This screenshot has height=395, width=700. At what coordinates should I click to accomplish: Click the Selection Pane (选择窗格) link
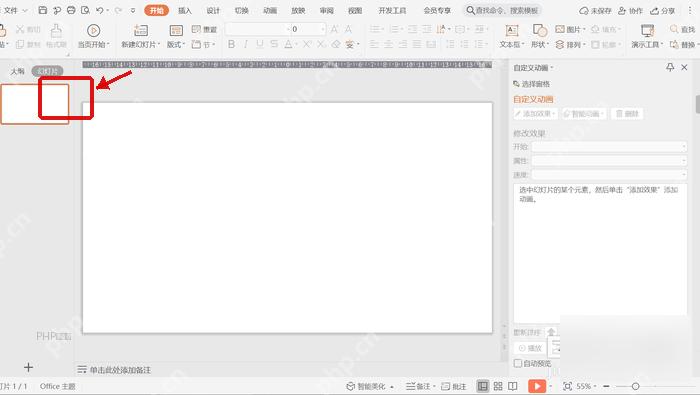[531, 84]
